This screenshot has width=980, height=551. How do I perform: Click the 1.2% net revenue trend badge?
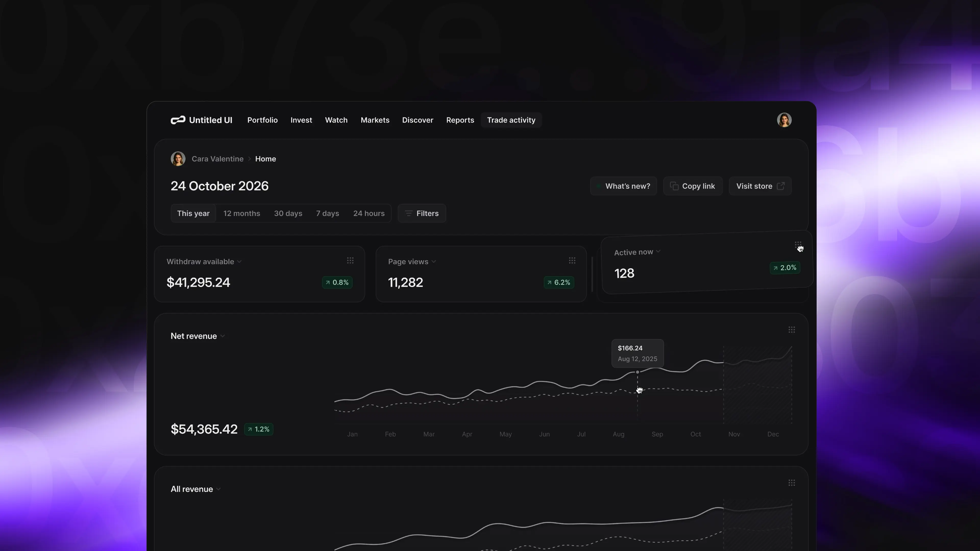pyautogui.click(x=259, y=429)
